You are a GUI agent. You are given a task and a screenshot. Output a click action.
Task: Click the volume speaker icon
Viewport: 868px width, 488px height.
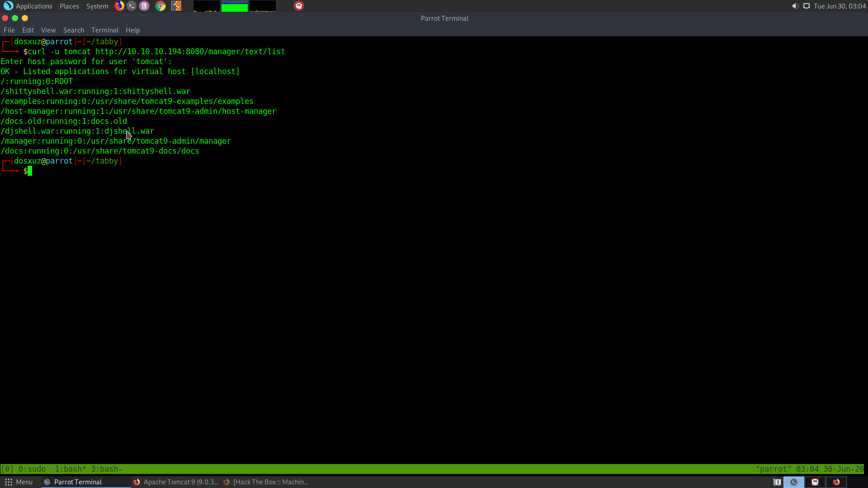point(795,6)
